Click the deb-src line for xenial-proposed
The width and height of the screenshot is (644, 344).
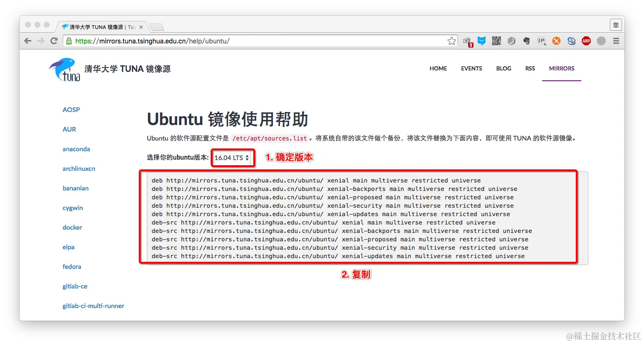pyautogui.click(x=340, y=239)
